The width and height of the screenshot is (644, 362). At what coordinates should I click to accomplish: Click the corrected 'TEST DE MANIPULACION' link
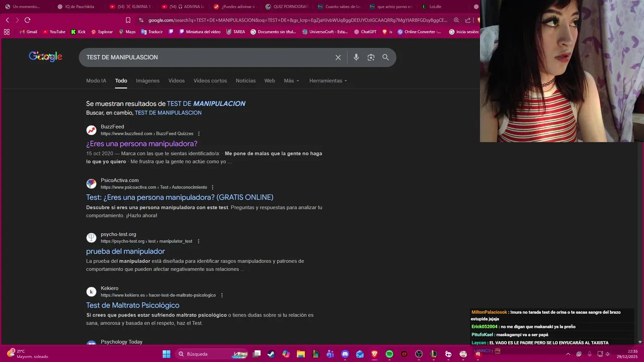[206, 104]
